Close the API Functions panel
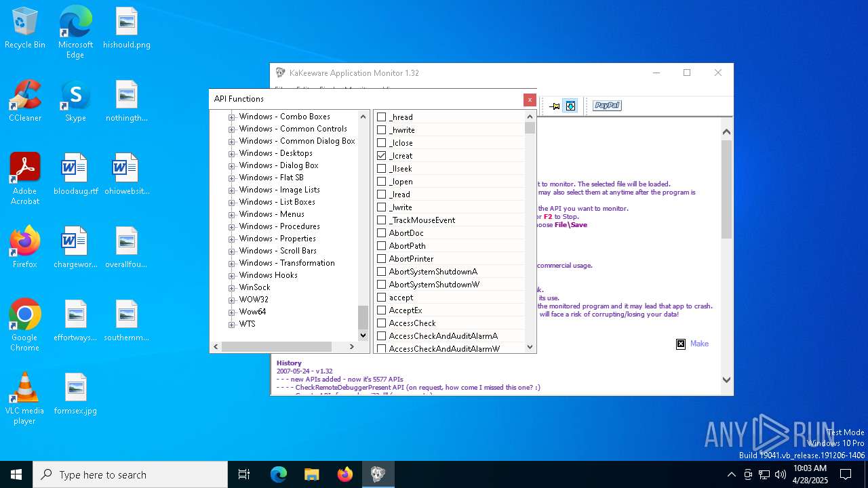This screenshot has height=488, width=868. (x=530, y=100)
